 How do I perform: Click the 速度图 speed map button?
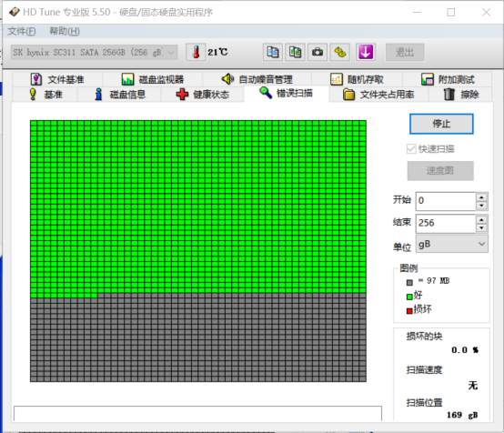tap(440, 171)
